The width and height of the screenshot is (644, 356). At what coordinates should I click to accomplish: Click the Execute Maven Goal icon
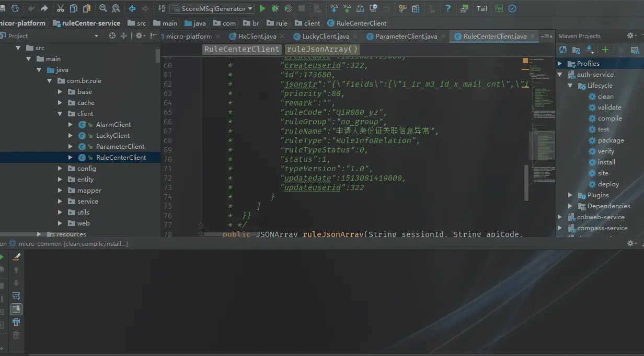pyautogui.click(x=635, y=50)
